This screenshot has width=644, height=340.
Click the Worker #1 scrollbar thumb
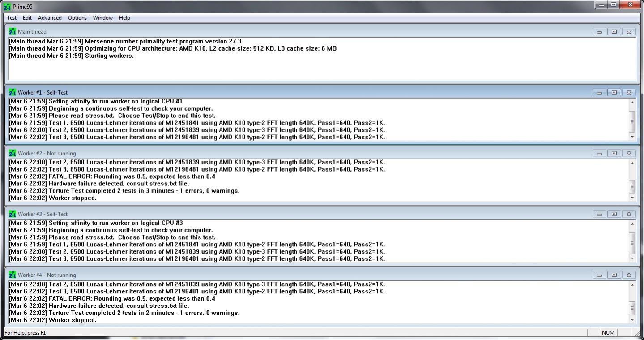coord(632,121)
